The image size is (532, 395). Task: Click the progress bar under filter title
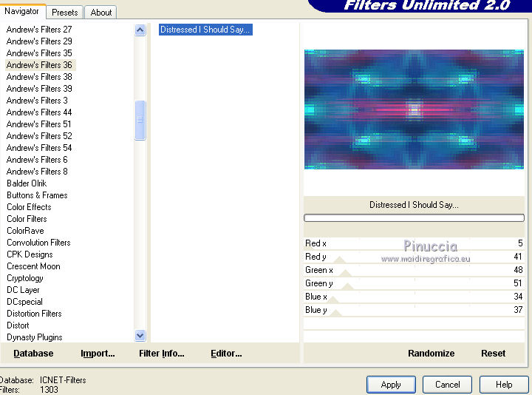pyautogui.click(x=414, y=218)
